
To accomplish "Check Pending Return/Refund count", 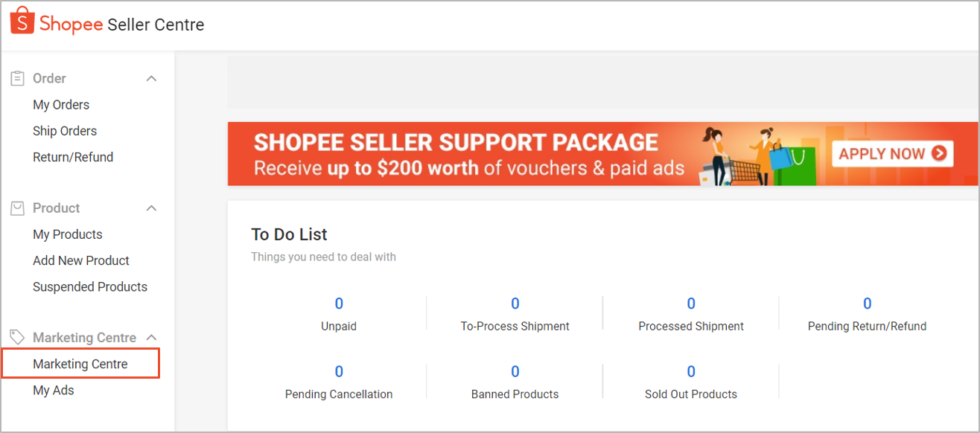I will pyautogui.click(x=867, y=304).
